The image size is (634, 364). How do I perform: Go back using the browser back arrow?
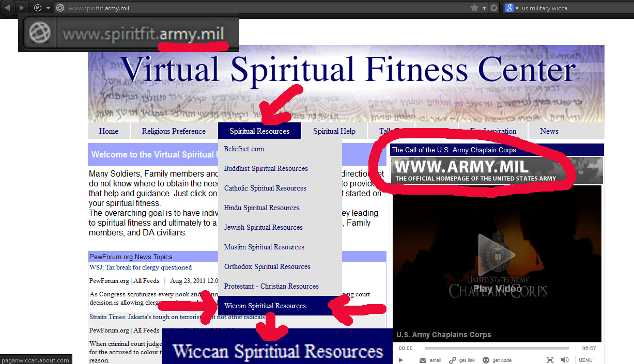pos(8,8)
